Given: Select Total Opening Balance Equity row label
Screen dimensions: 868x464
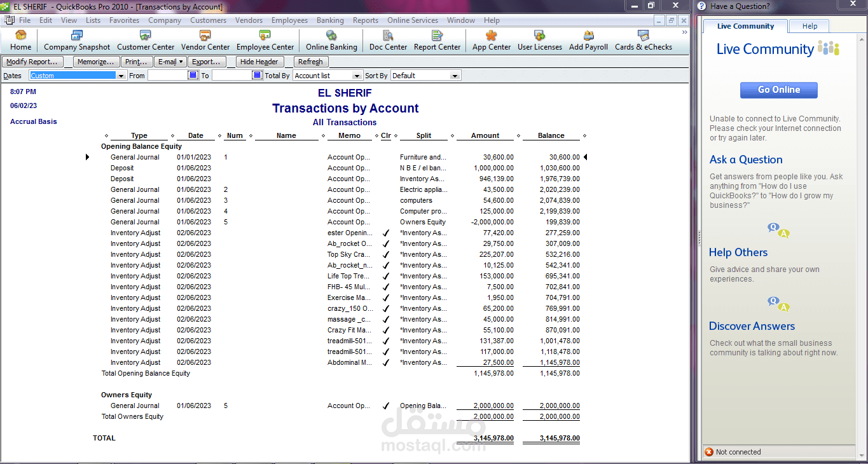Looking at the screenshot, I should click(x=146, y=373).
